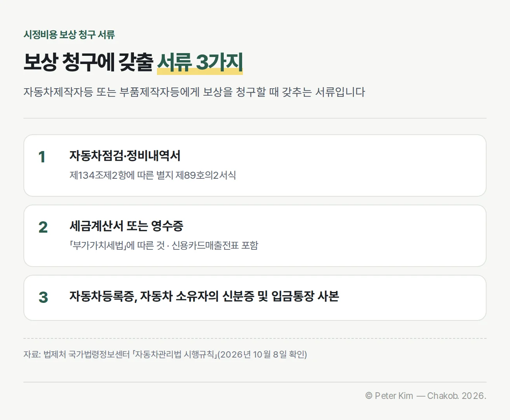510x420 pixels.
Task: Select the title '자동차점검·정비내역서'
Action: pyautogui.click(x=125, y=156)
